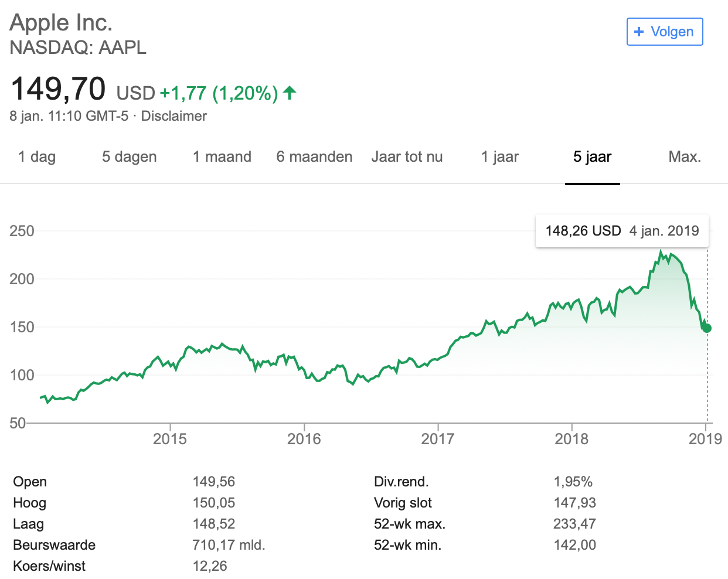Select the 1 maand range tab
728x579 pixels.
[222, 156]
